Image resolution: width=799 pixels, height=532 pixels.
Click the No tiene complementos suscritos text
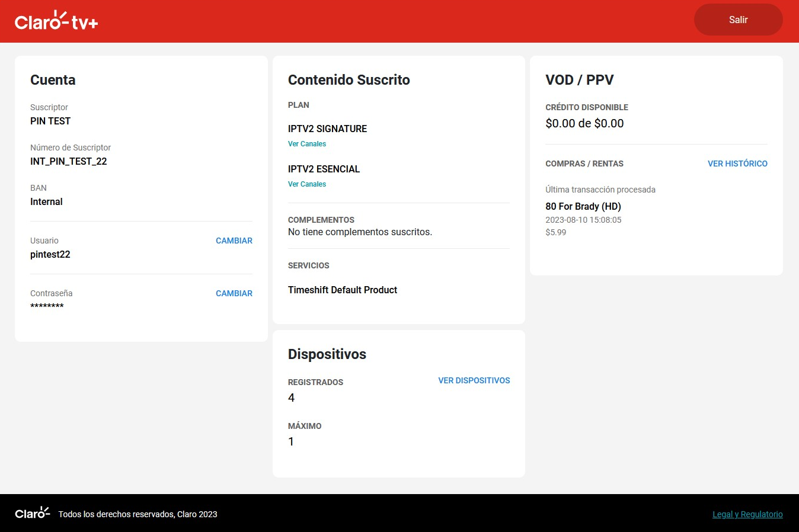360,232
